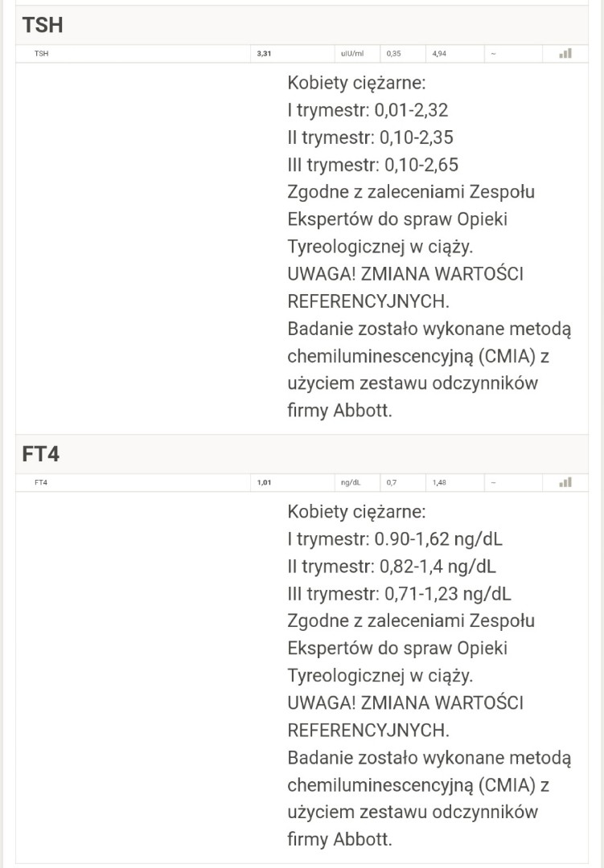
Task: Click the TSH result value 3,31
Action: point(264,54)
